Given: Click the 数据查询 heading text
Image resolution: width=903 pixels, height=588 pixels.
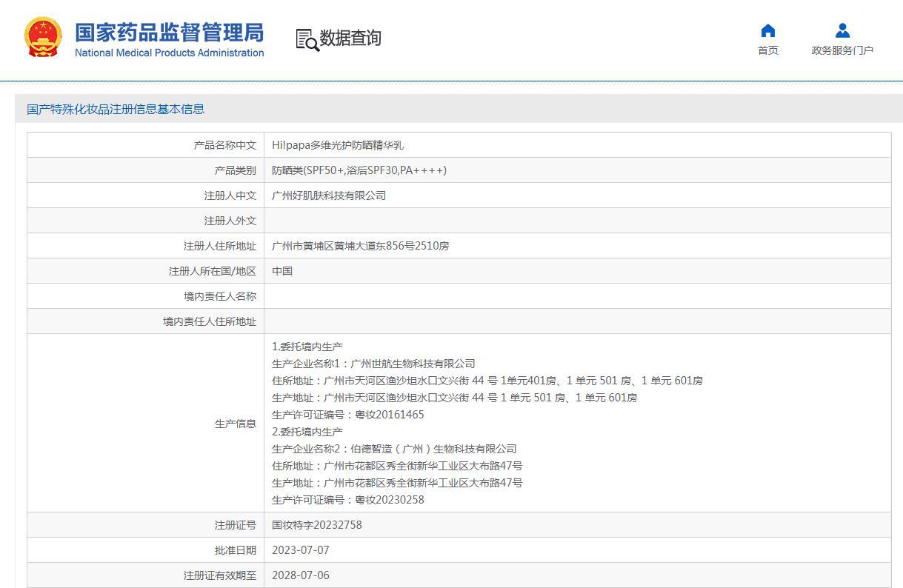Looking at the screenshot, I should (350, 38).
